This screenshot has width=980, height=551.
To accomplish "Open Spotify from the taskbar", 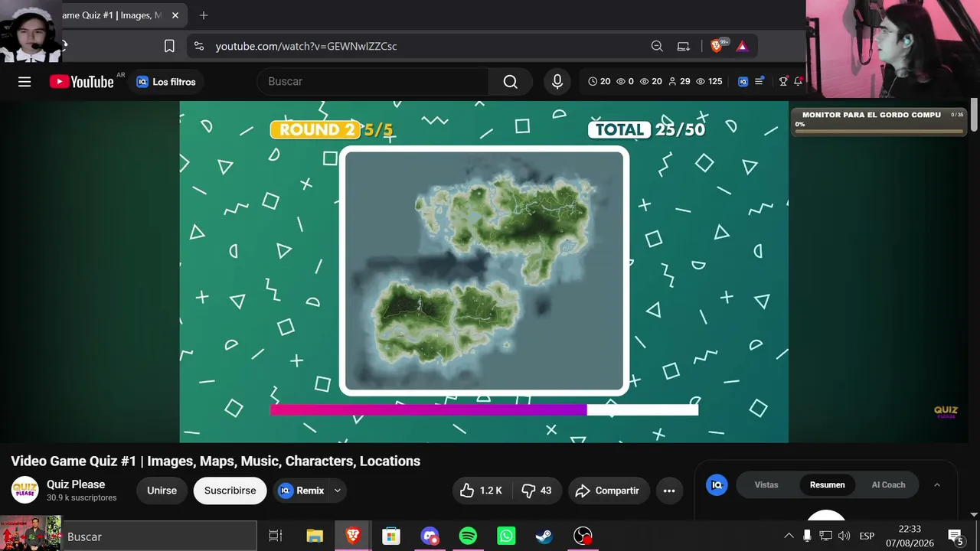I will point(468,536).
